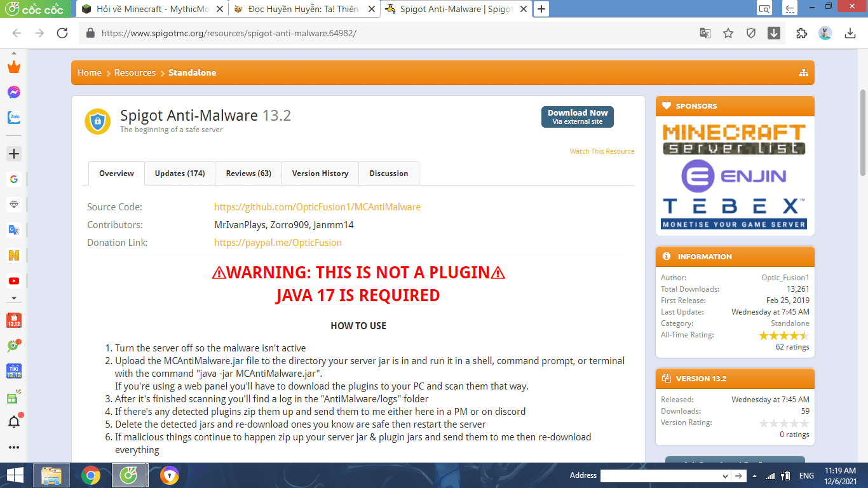Open the Minecraft Server List sponsor banner
The width and height of the screenshot is (868, 488).
[x=734, y=139]
